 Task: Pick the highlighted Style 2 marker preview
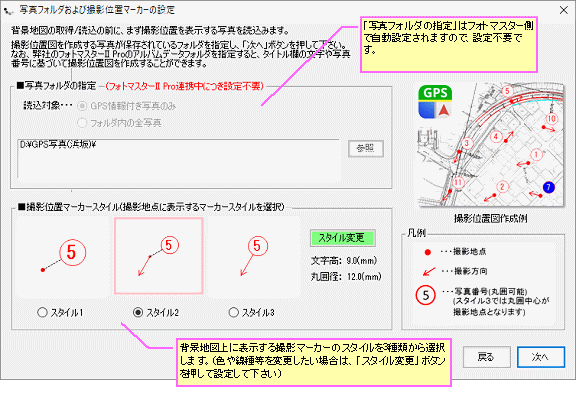coord(159,256)
